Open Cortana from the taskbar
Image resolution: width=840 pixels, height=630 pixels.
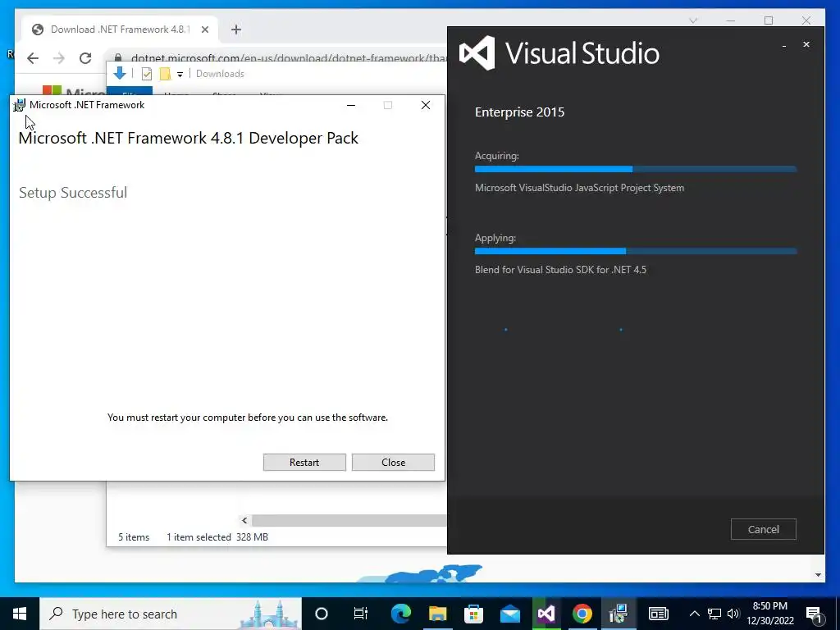(322, 614)
